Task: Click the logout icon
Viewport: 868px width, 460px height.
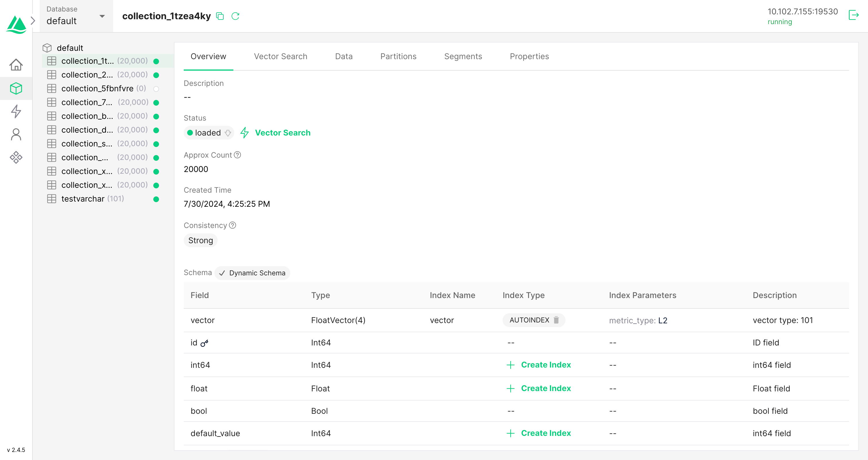Action: click(x=853, y=15)
